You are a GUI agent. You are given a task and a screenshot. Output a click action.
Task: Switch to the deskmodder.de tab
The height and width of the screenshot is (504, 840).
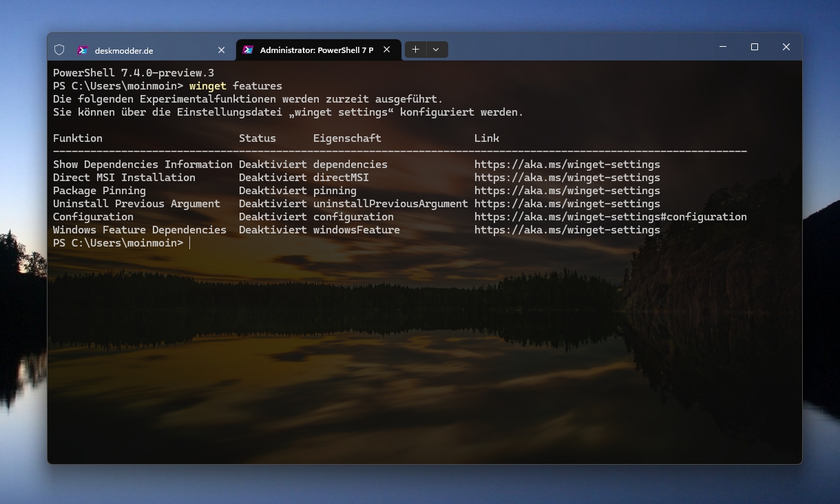click(x=151, y=50)
